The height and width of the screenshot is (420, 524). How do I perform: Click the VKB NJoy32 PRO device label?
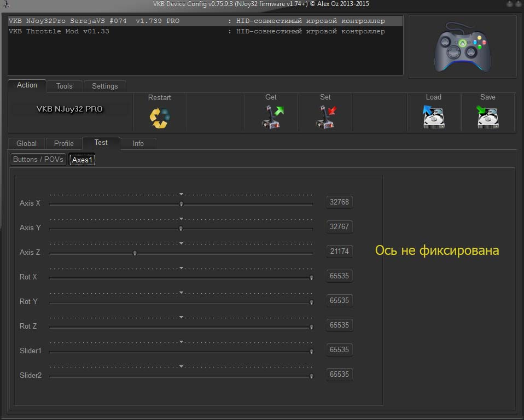coord(69,109)
